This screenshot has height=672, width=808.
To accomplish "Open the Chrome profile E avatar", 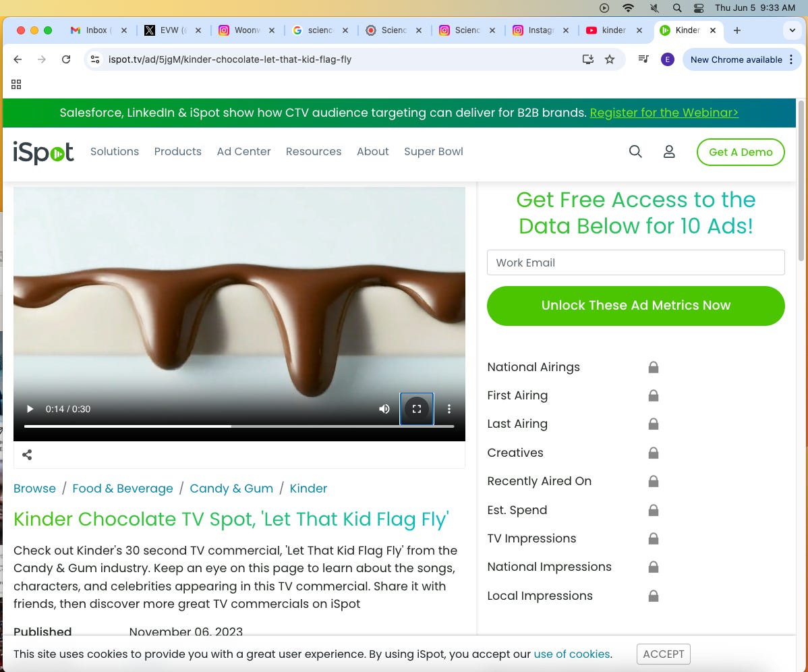I will coord(667,59).
